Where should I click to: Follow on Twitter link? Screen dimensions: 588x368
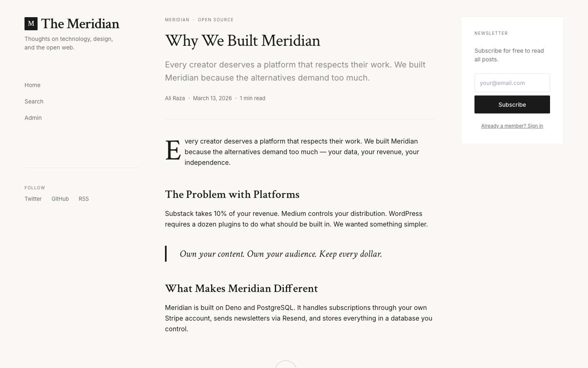coord(33,199)
